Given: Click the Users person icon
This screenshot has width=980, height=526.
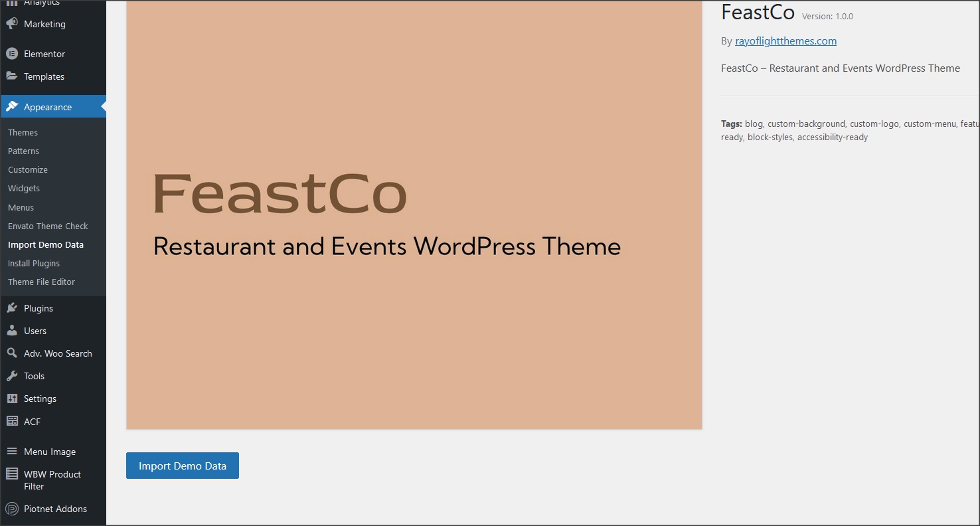Looking at the screenshot, I should pyautogui.click(x=12, y=331).
